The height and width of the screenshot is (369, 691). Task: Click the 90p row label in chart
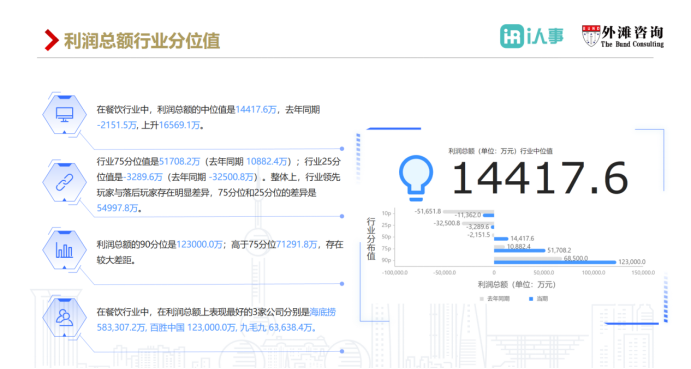click(386, 260)
